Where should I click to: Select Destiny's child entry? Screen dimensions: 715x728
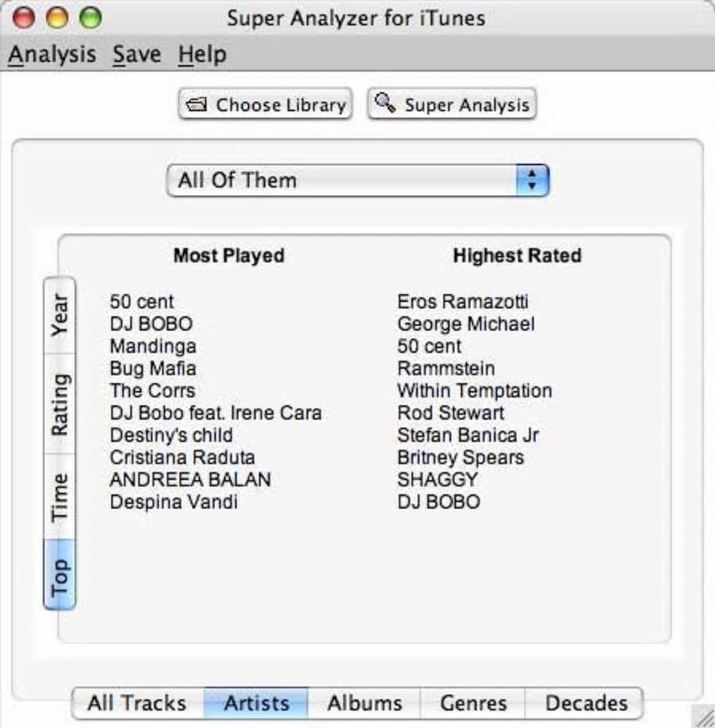click(171, 436)
